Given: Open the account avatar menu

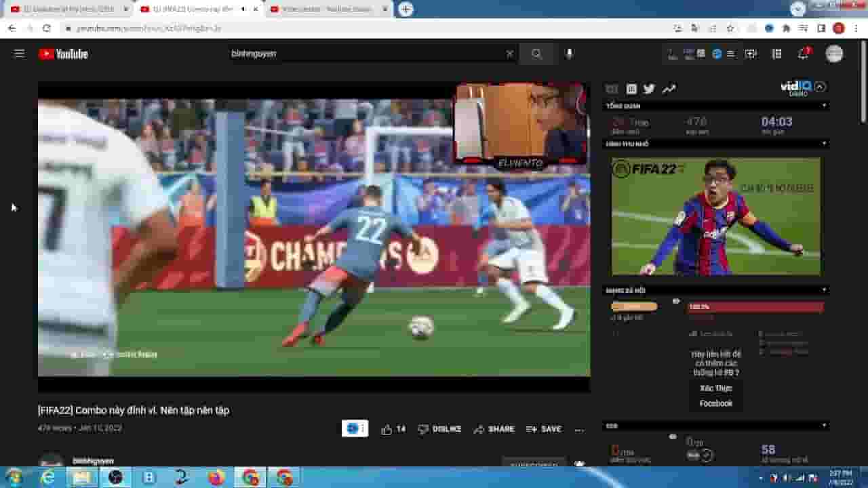Looking at the screenshot, I should point(834,54).
